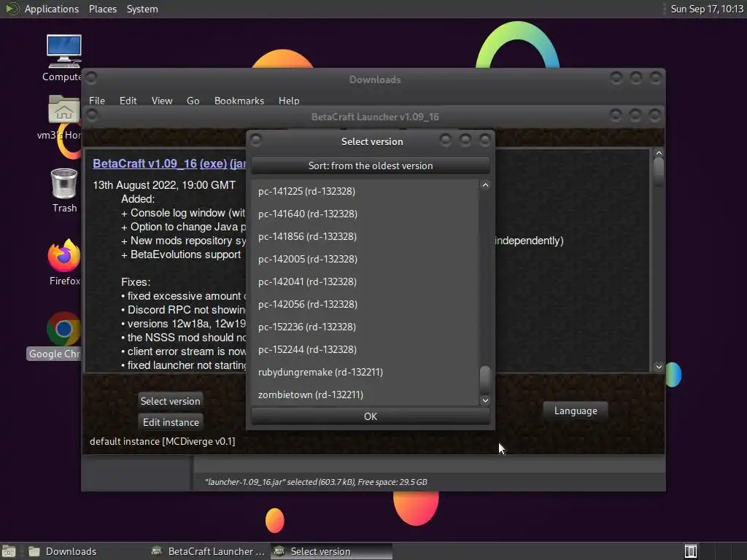
Task: Click the clock showing Sun Sep 17
Action: 706,9
